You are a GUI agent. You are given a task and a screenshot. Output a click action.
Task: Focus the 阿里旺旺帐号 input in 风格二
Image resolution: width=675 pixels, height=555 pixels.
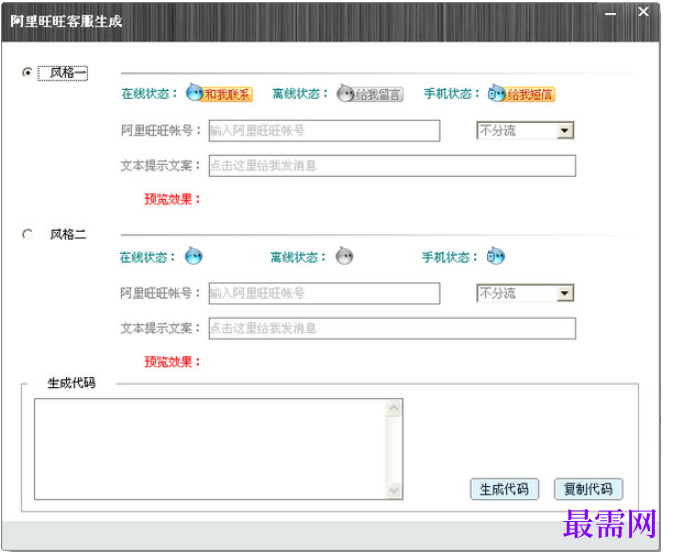324,293
